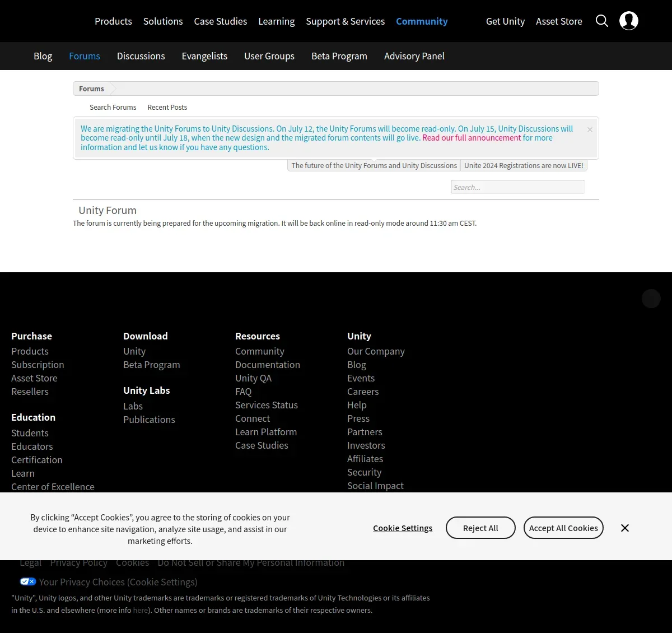This screenshot has height=633, width=672.
Task: Go to Case Studies in top navigation
Action: [x=221, y=21]
